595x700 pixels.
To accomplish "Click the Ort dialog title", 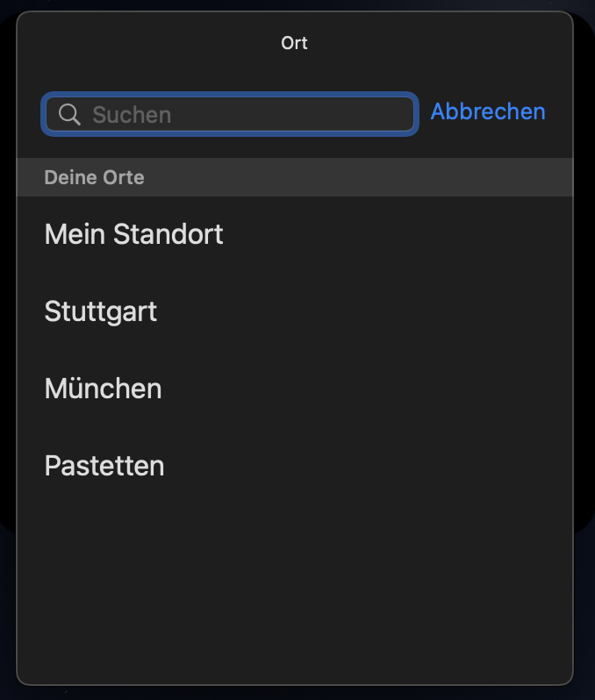I will [295, 43].
